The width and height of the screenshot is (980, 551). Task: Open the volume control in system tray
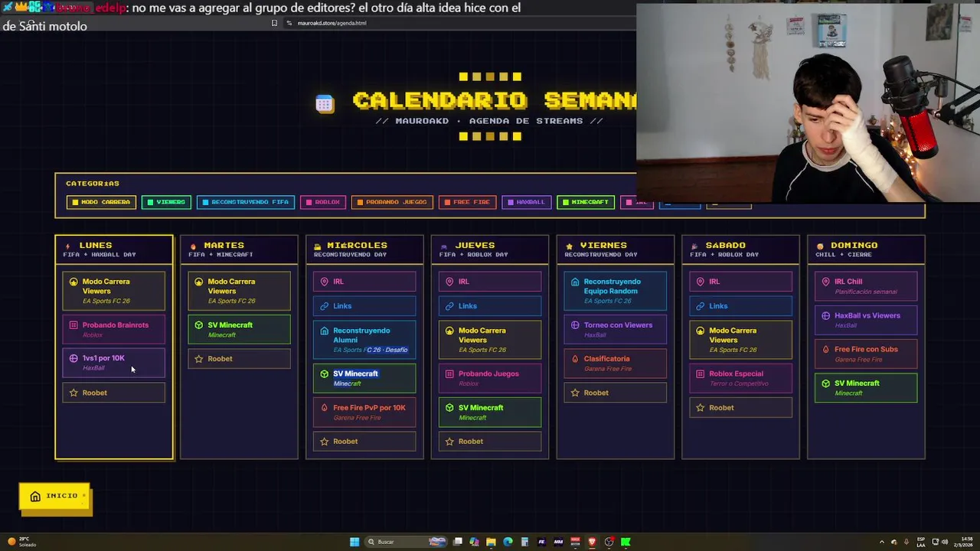(945, 542)
